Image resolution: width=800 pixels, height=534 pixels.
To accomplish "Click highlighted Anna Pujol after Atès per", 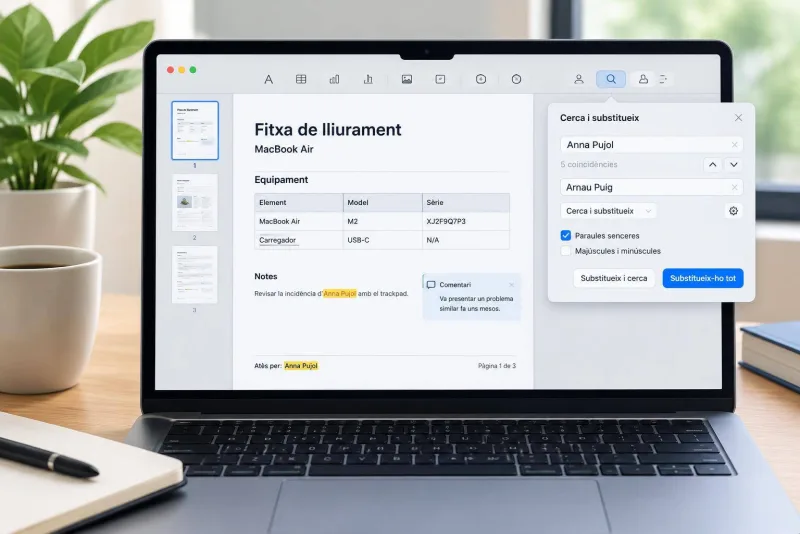I will 301,366.
